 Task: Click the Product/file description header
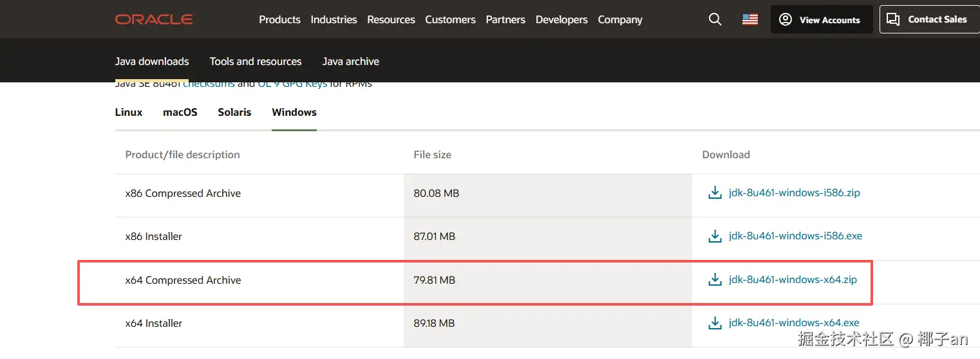click(182, 154)
